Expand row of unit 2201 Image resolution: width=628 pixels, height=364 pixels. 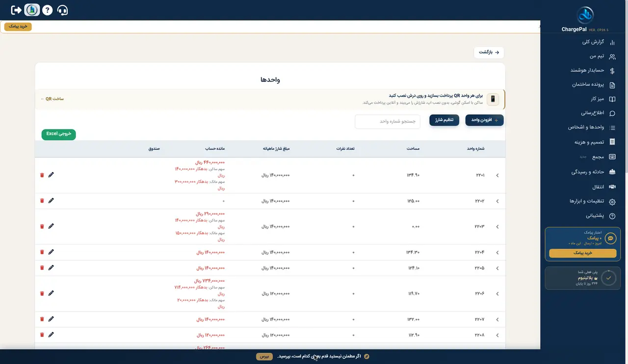[497, 175]
